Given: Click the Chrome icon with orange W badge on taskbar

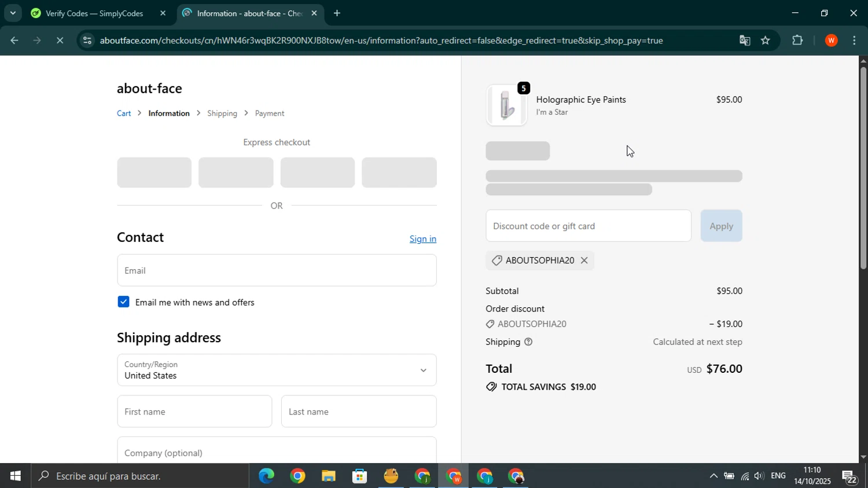Looking at the screenshot, I should [454, 476].
